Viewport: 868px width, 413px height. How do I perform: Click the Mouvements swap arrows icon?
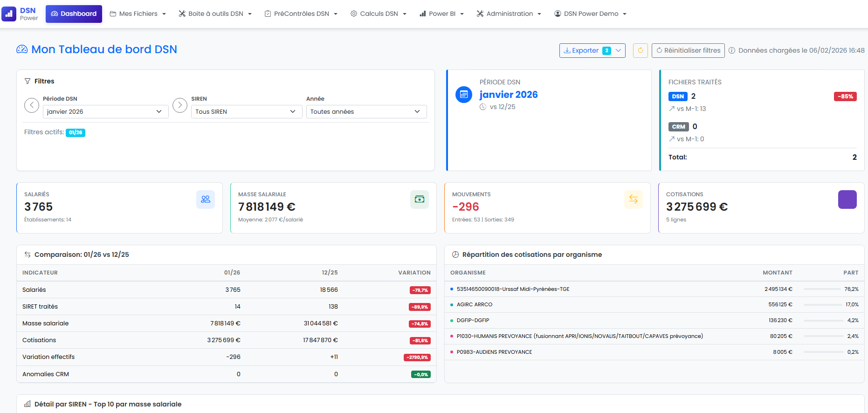tap(633, 200)
